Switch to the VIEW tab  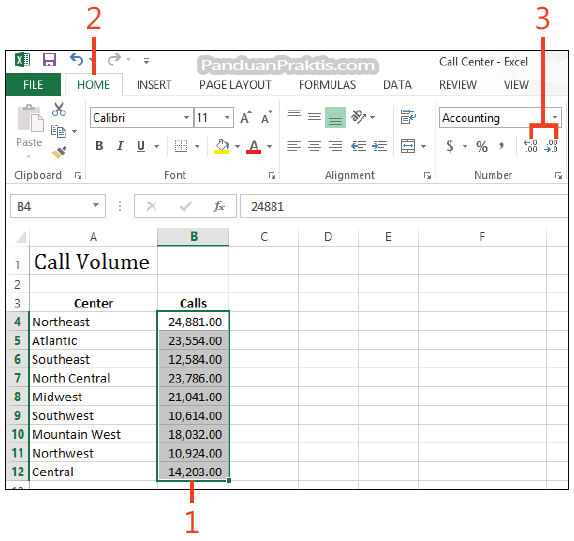(516, 85)
